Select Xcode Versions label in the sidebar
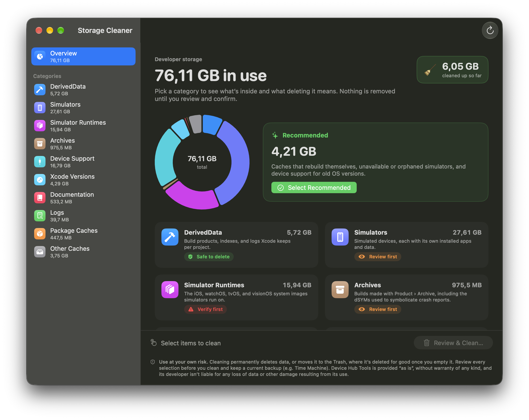Image resolution: width=529 pixels, height=420 pixels. 72,177
